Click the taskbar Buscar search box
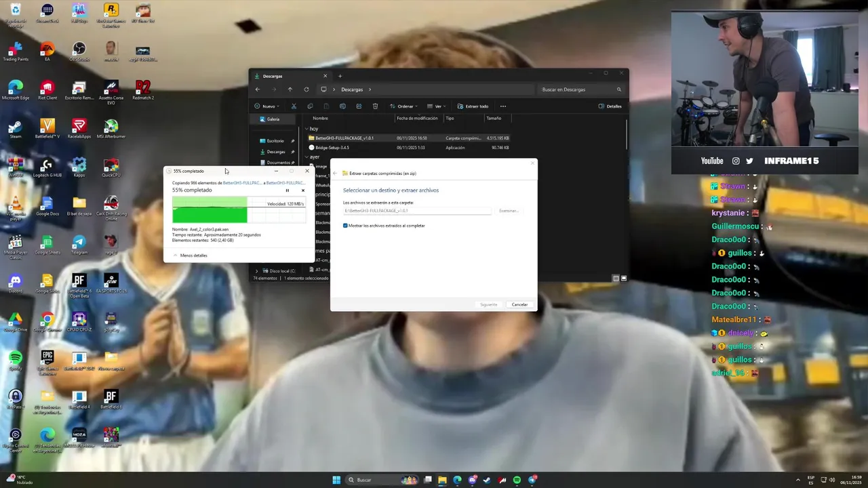This screenshot has width=868, height=488. coord(383,480)
